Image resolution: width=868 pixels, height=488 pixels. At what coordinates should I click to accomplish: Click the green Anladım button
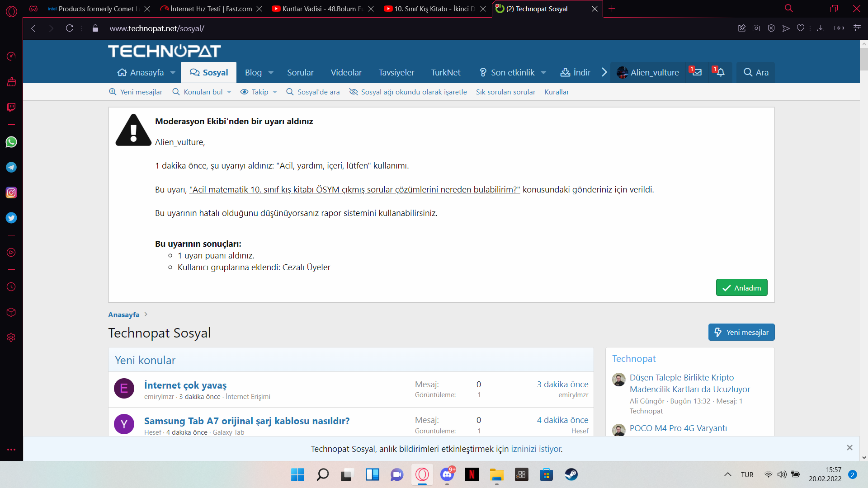pos(741,288)
